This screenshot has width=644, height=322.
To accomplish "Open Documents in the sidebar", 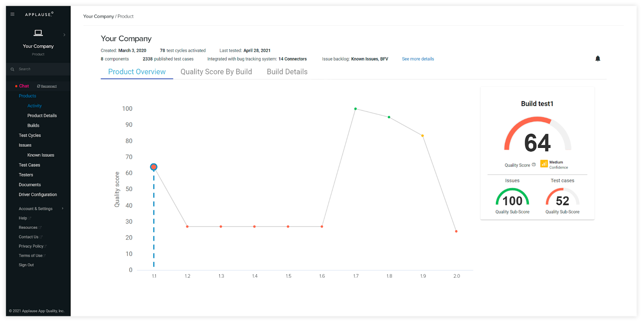I will click(30, 185).
